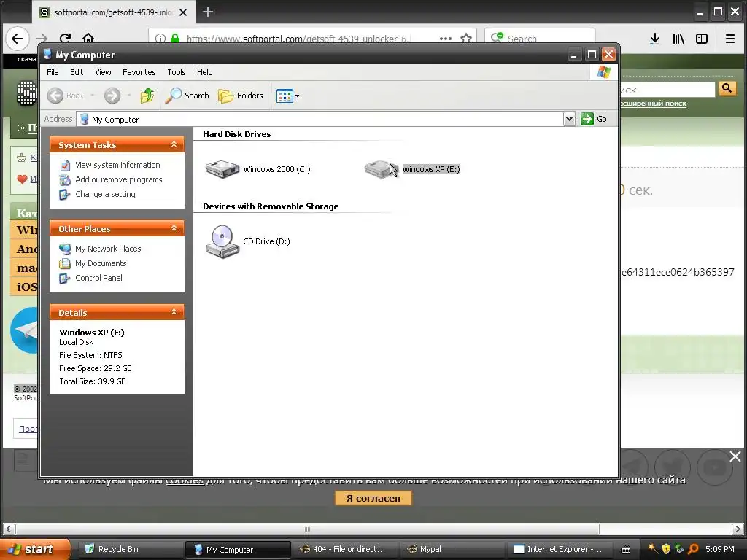Viewport: 747px width, 560px height.
Task: Click the taskbar keyboard icon
Action: [x=626, y=550]
